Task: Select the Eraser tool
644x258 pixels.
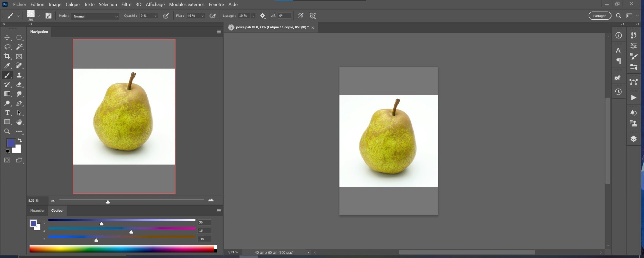Action: click(x=19, y=84)
